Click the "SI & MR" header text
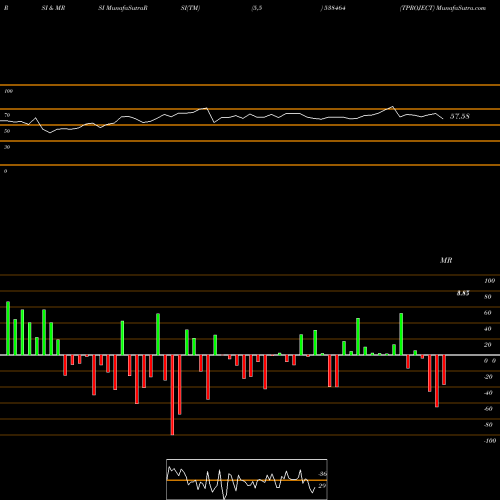 53,8
